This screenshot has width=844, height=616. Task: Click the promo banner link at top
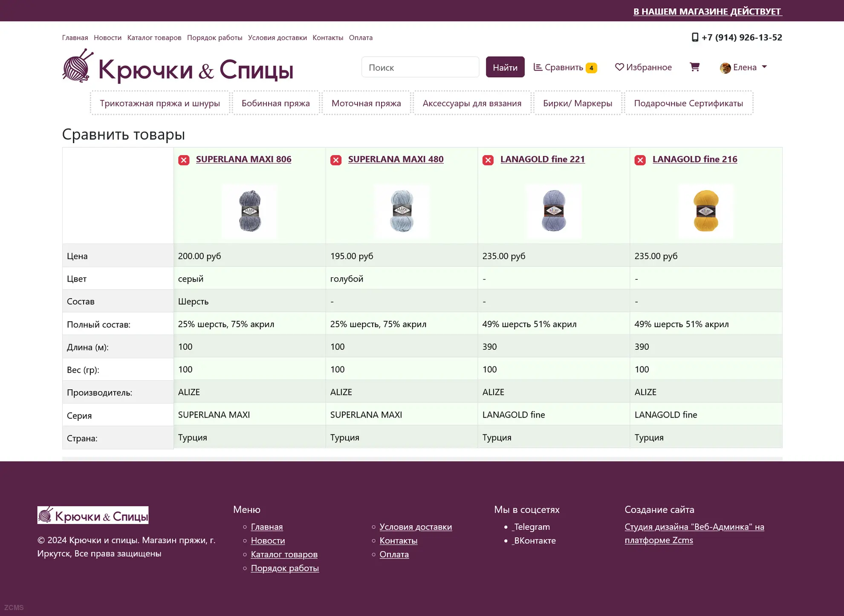coord(707,12)
